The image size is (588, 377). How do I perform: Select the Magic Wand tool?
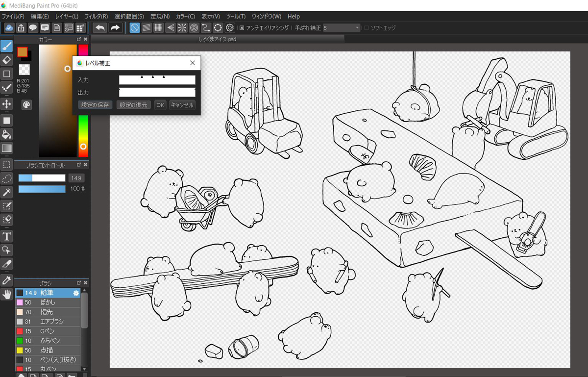[x=7, y=192]
